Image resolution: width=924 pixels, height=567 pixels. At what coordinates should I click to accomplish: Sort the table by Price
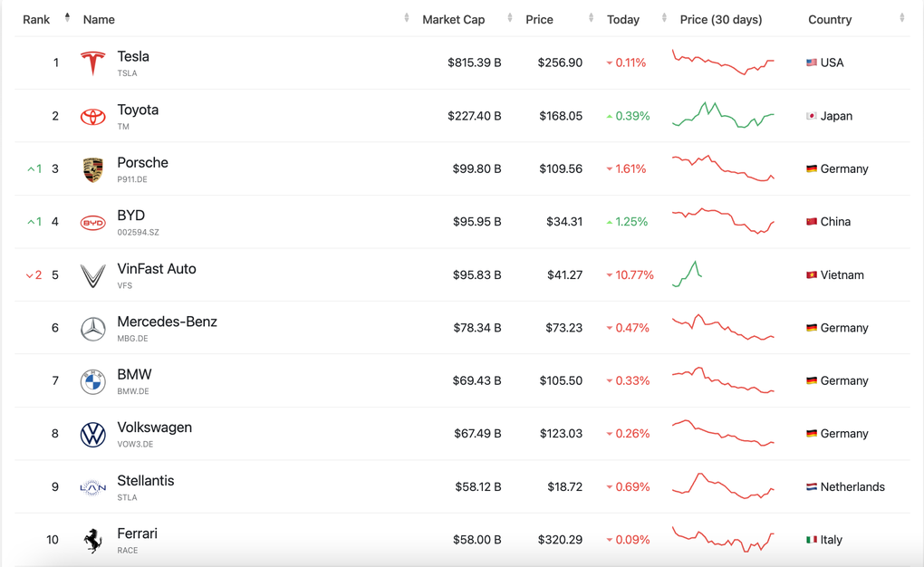539,19
